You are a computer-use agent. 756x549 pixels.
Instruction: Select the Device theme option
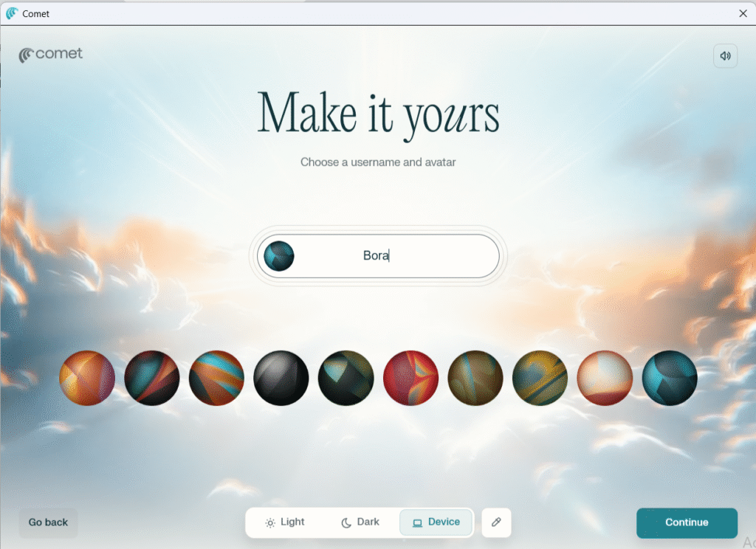436,522
